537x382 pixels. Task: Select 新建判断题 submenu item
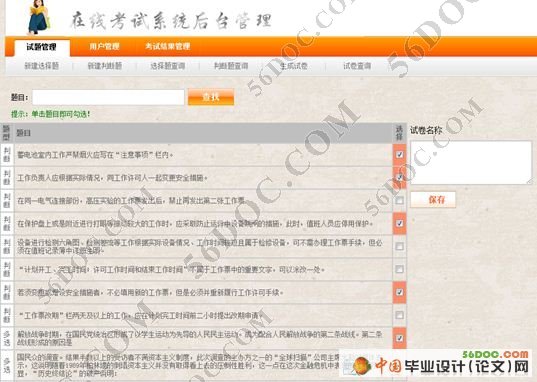coord(104,66)
